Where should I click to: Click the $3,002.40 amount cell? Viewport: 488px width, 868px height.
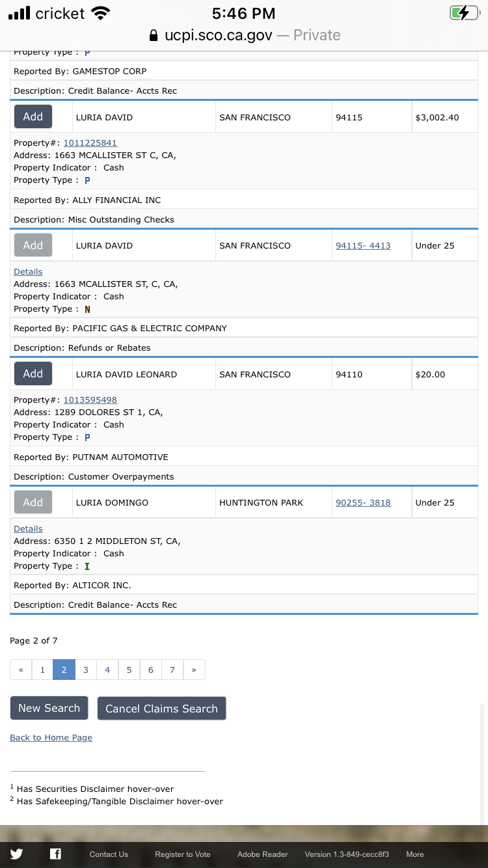coord(445,117)
